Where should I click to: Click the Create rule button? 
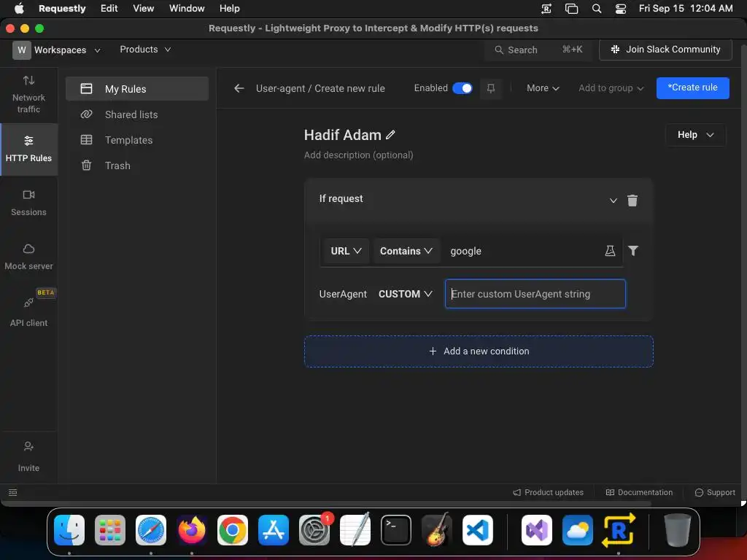[x=693, y=87]
